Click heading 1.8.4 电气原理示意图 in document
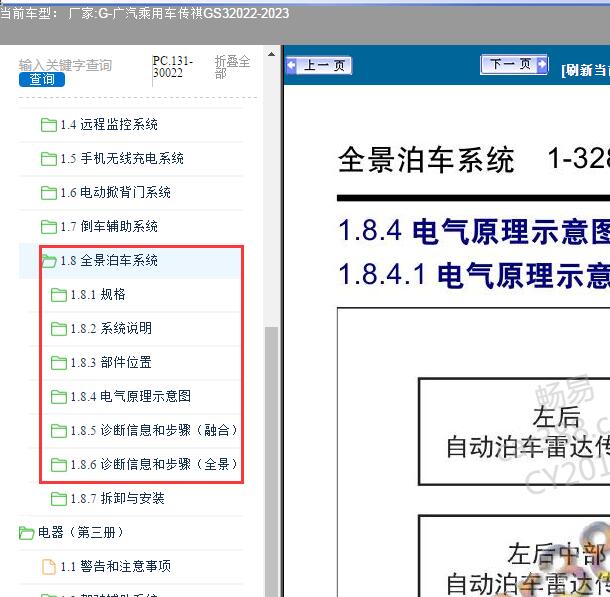Viewport: 610px width, 597px height. pos(474,231)
